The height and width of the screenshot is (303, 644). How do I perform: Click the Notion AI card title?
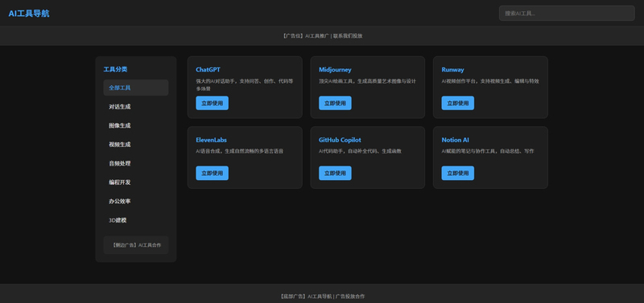(x=455, y=140)
